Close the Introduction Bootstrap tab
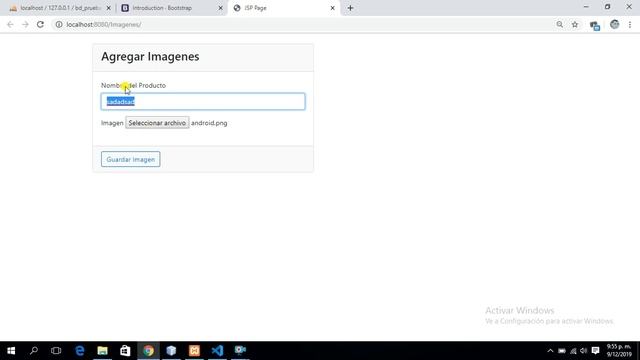640x360 pixels. click(220, 8)
